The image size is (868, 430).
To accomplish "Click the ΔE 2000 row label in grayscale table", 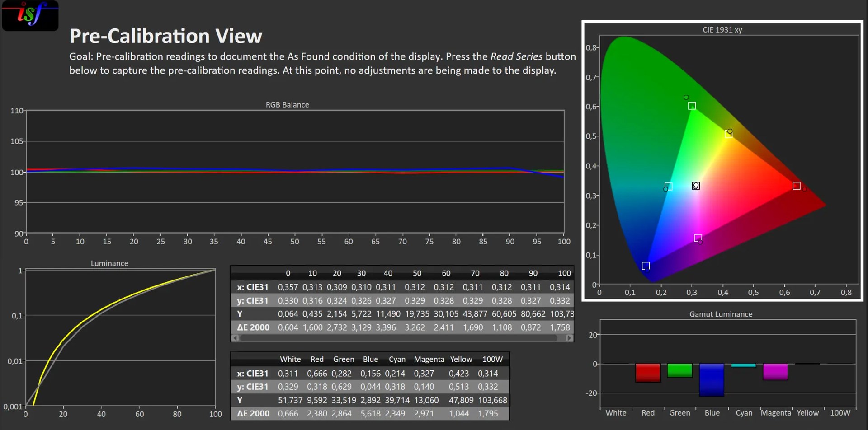I will click(253, 327).
